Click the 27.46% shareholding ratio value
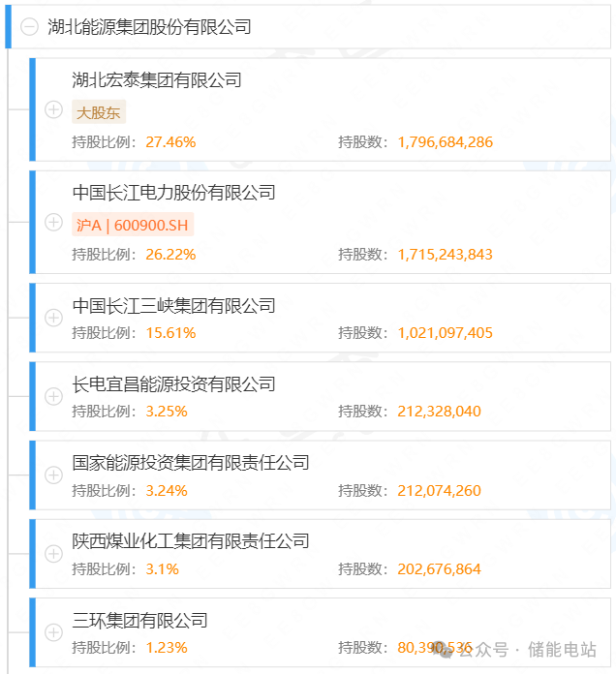This screenshot has height=674, width=616. tap(170, 142)
